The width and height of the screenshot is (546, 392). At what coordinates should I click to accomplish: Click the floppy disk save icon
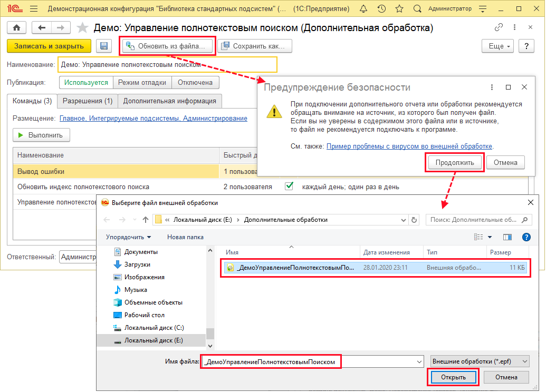(x=104, y=46)
